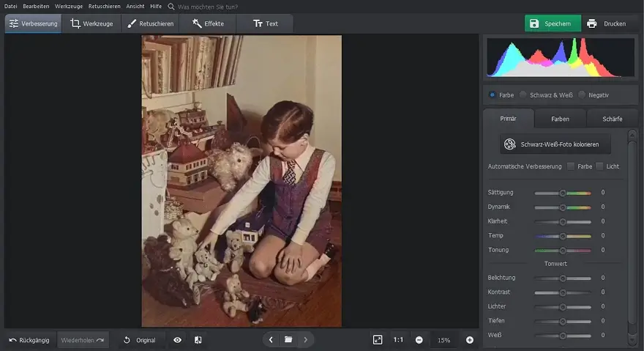Screen dimensions: 644x351
Task: Zoom in with the plus icon
Action: point(469,340)
